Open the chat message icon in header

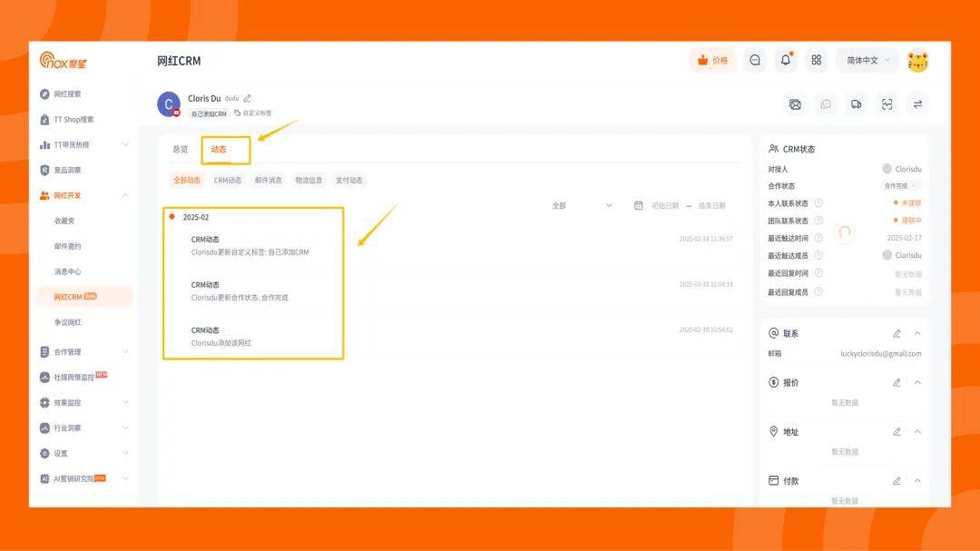[754, 60]
